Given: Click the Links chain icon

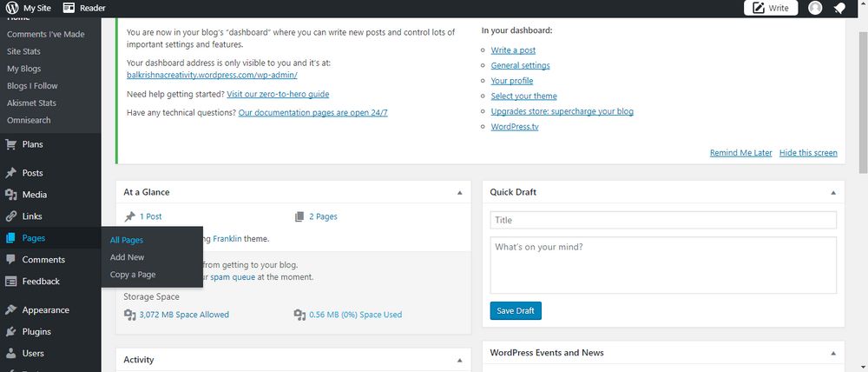Looking at the screenshot, I should tap(10, 216).
